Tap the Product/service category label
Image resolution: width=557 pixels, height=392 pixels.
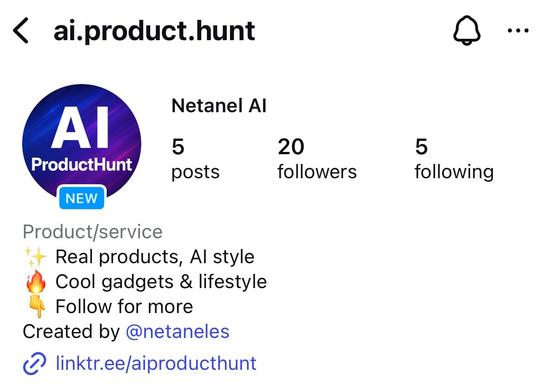[x=92, y=232]
